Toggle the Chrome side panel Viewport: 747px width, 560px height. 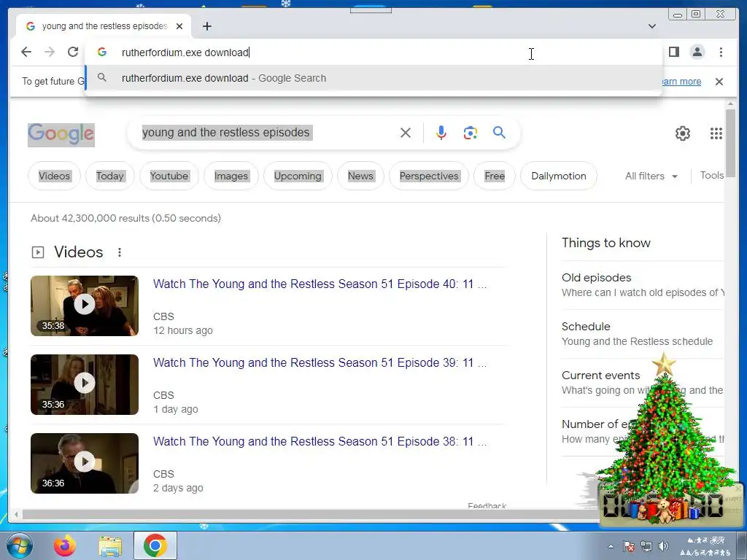[673, 52]
